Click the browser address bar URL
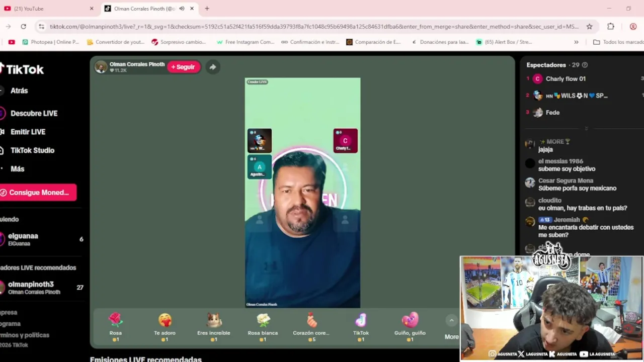644x362 pixels. click(314, 27)
